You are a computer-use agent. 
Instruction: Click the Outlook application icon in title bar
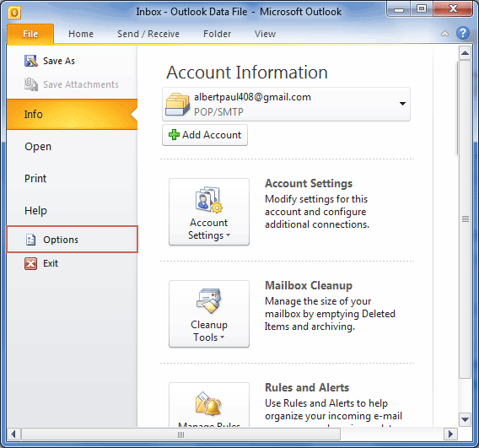click(x=14, y=13)
